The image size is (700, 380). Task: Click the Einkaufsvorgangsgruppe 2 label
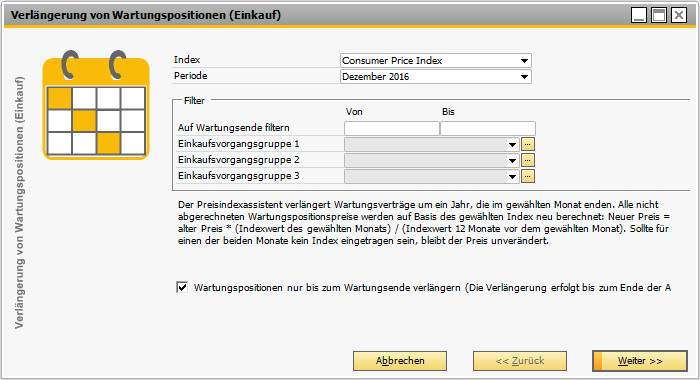(238, 160)
